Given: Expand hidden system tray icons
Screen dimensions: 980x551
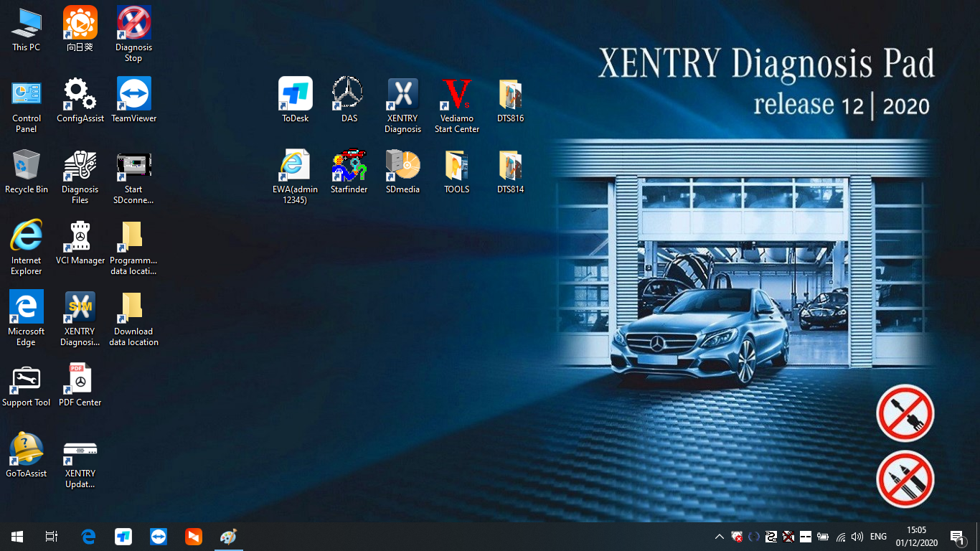Looking at the screenshot, I should (720, 537).
